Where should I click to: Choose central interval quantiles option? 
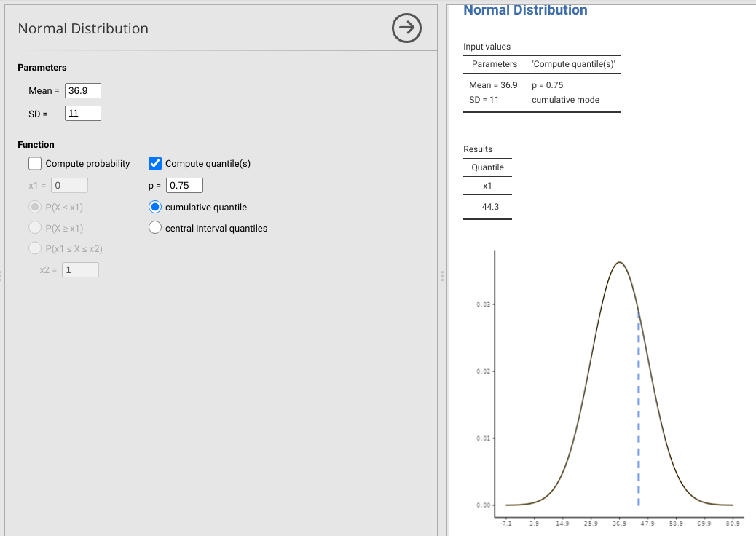point(155,228)
